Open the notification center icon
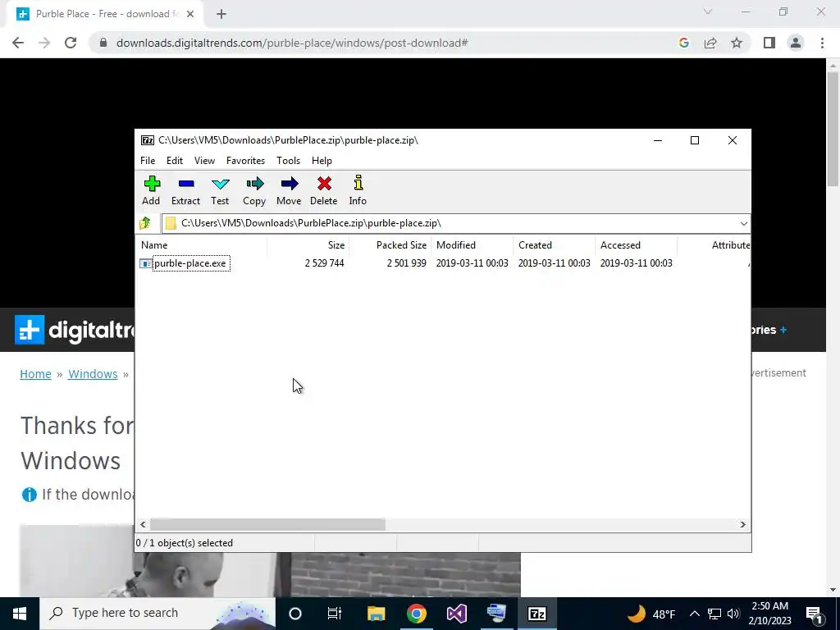 (814, 614)
